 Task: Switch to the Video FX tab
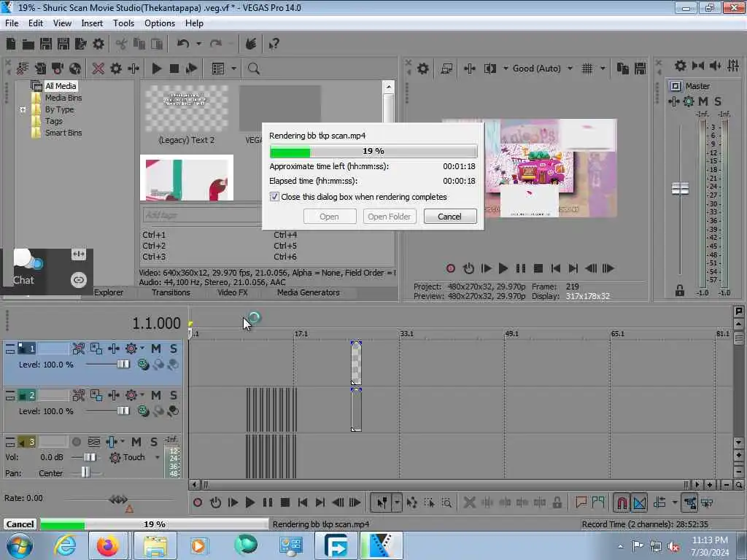233,292
